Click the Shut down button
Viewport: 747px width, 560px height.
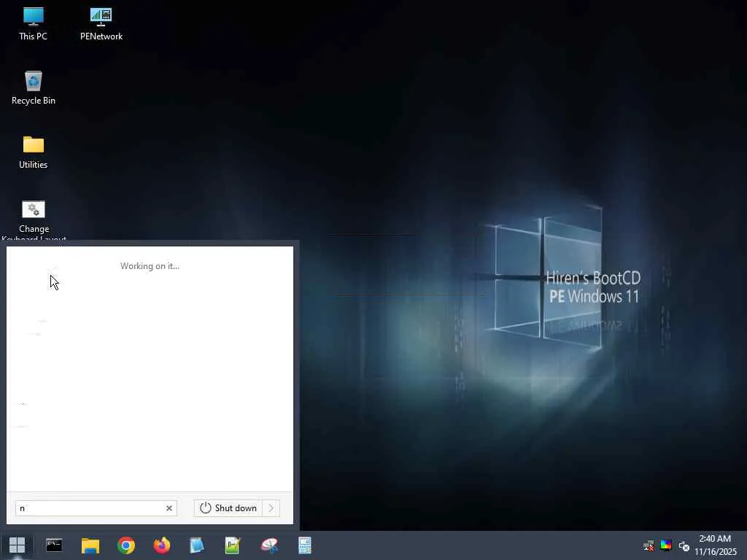[x=228, y=508]
